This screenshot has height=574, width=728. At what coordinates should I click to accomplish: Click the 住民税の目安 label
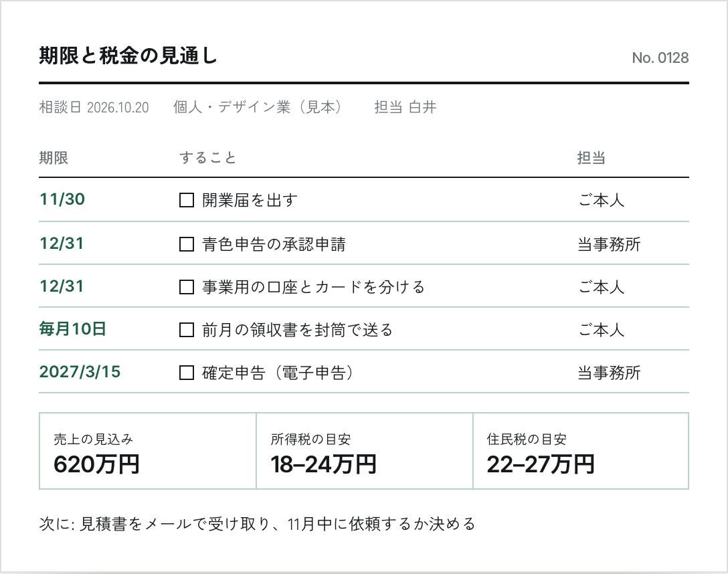tap(527, 439)
